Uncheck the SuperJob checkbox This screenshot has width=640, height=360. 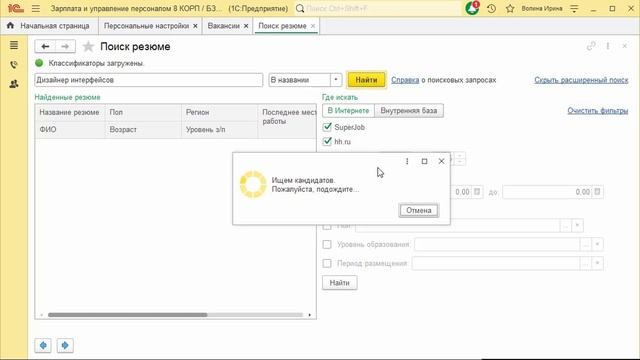pyautogui.click(x=327, y=127)
